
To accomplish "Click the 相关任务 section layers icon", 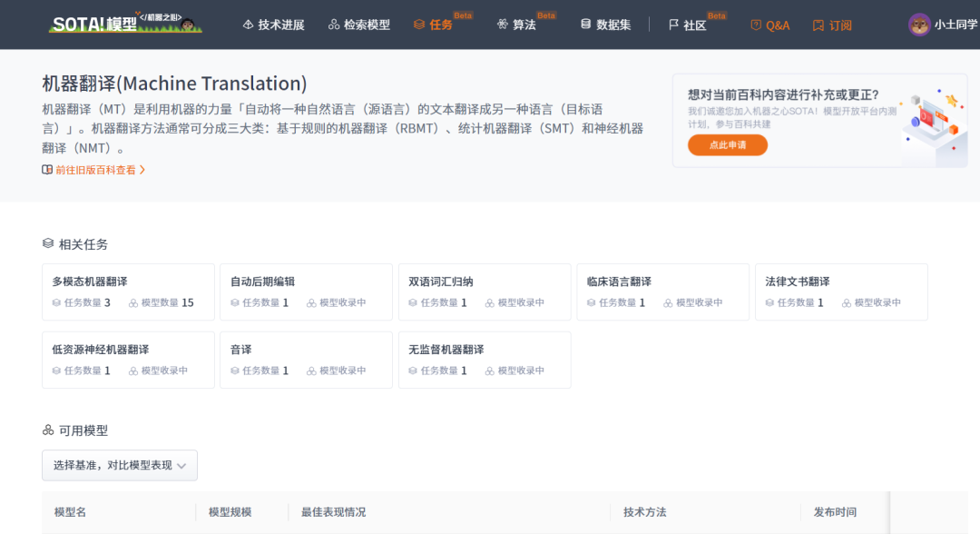I will tap(48, 243).
